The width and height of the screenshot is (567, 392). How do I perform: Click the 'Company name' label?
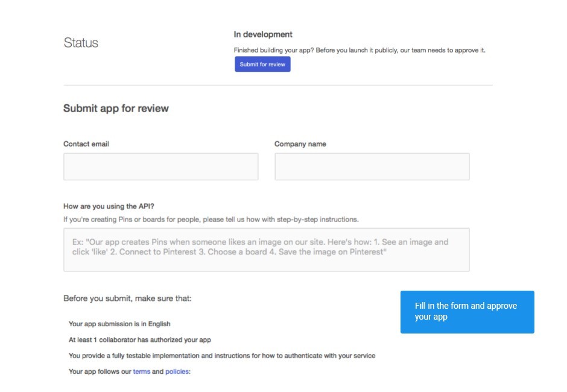click(x=300, y=144)
